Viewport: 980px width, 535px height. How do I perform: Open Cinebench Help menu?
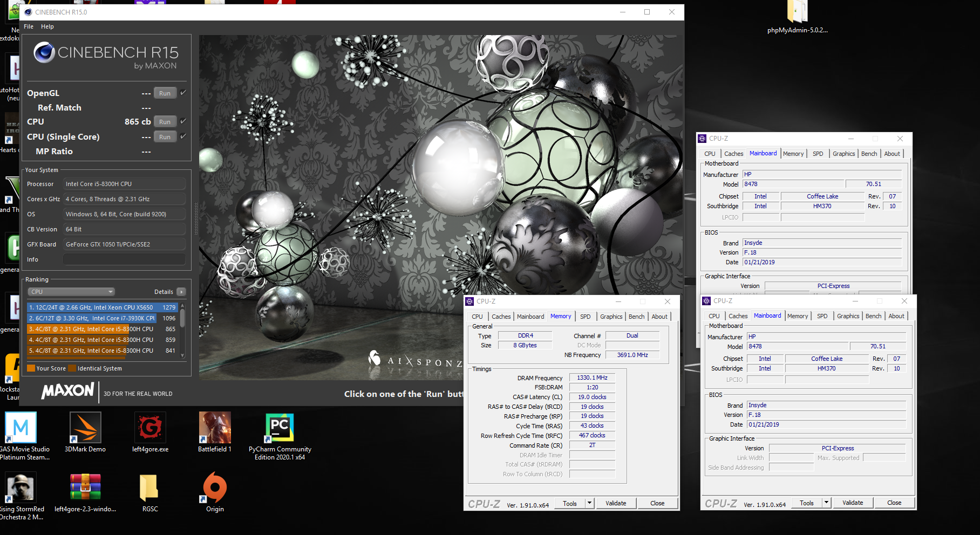47,26
